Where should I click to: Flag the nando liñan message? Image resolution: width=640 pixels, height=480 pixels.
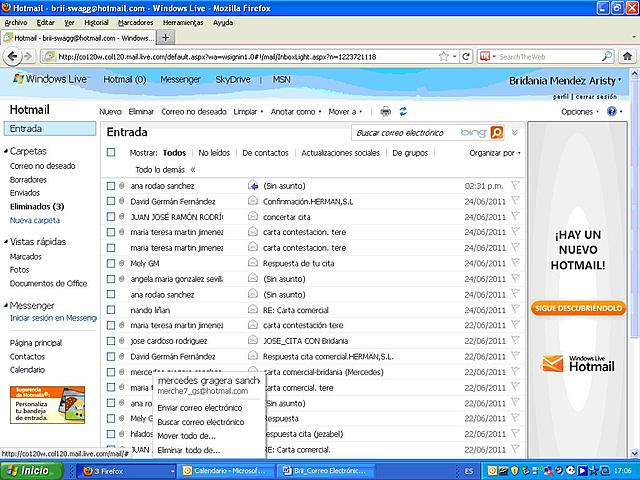tap(515, 309)
